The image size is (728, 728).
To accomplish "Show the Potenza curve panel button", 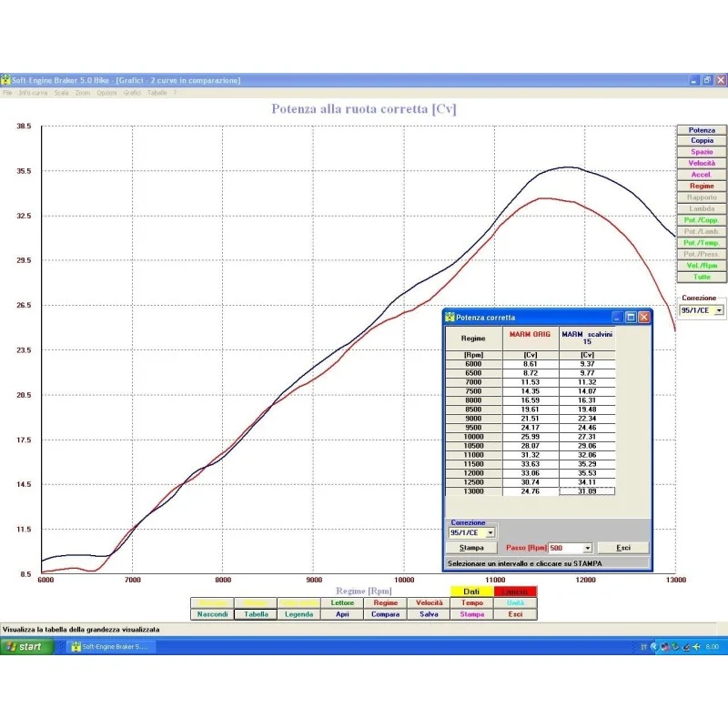I will [701, 130].
